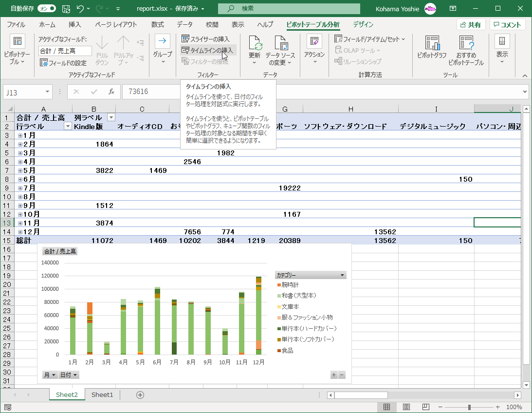Open the row labels (行ラベル) filter dropdown
The width and height of the screenshot is (532, 413).
68,126
